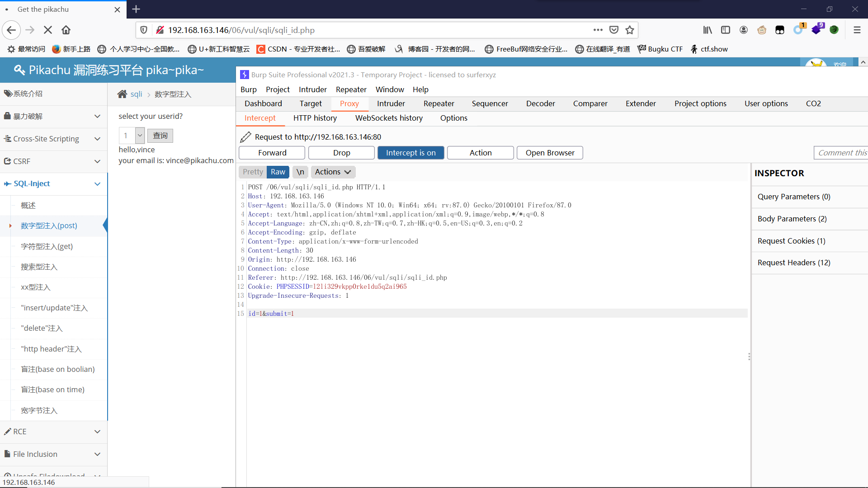Click the Open Browser button
The image size is (868, 488).
pyautogui.click(x=550, y=153)
